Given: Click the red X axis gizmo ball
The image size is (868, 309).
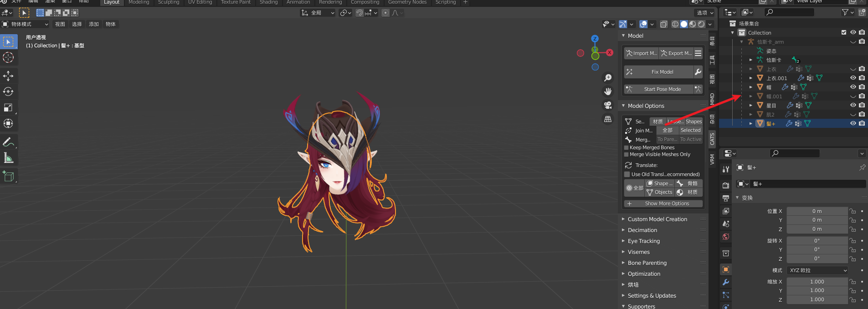Looking at the screenshot, I should tap(610, 53).
